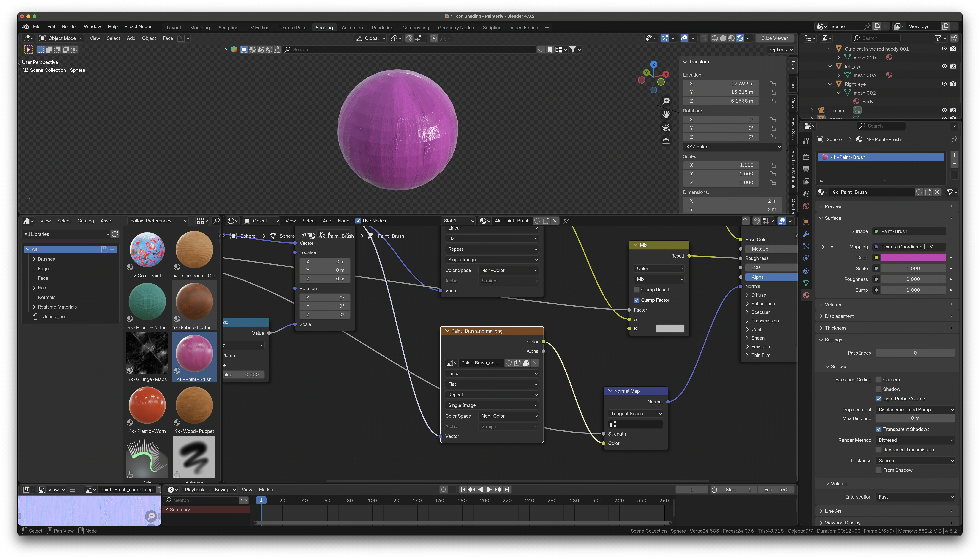Open the Render Method Dithered dropdown

[x=915, y=440]
